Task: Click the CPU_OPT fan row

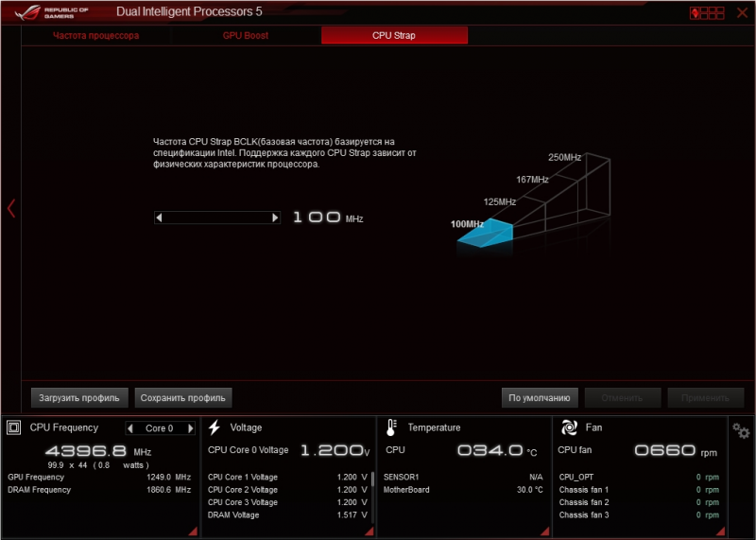Action: coord(639,478)
